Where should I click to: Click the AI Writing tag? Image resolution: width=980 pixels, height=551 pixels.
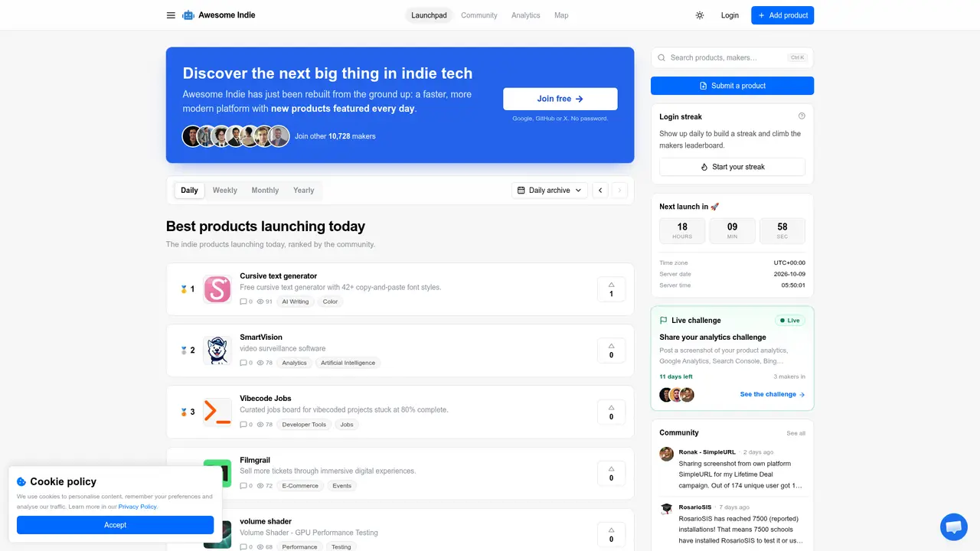click(x=296, y=302)
